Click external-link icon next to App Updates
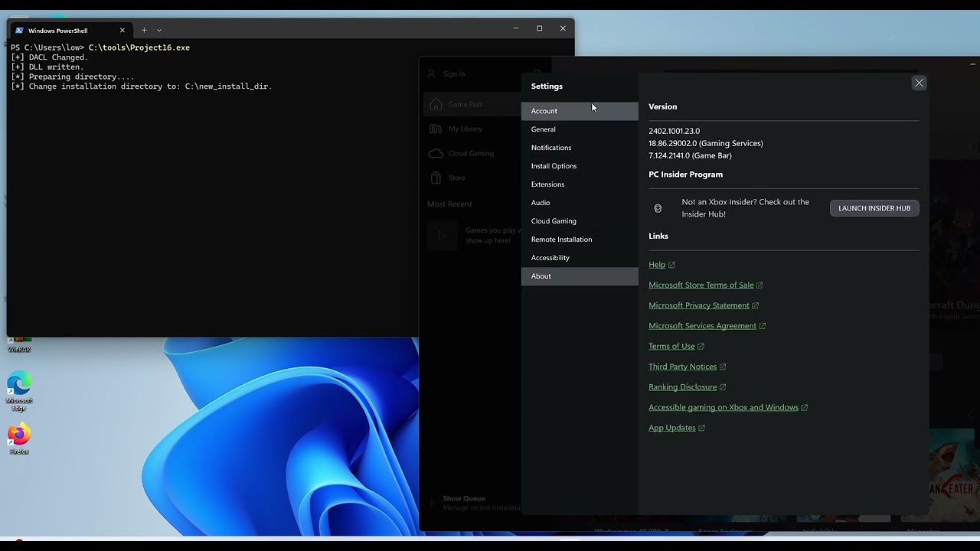The height and width of the screenshot is (551, 980). coord(702,428)
